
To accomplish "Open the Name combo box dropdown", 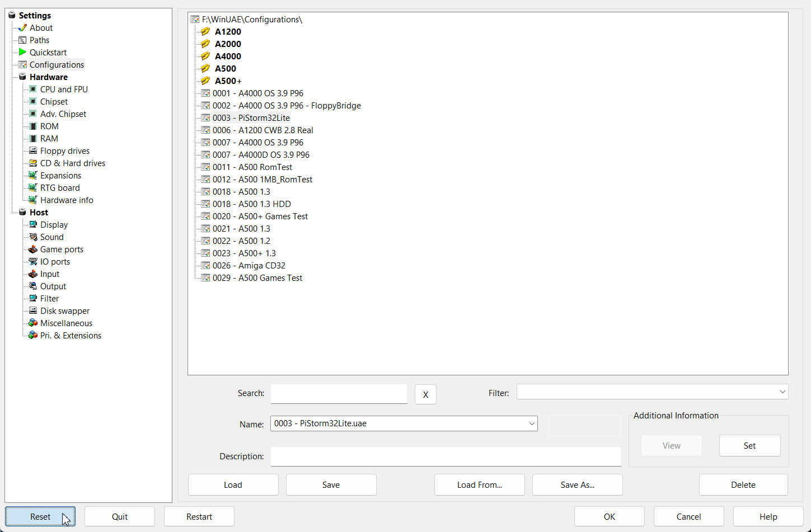I will pyautogui.click(x=531, y=423).
